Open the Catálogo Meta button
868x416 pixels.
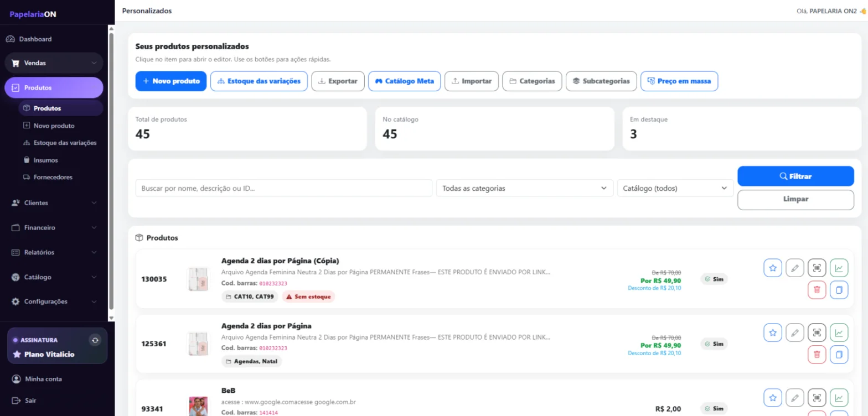405,81
